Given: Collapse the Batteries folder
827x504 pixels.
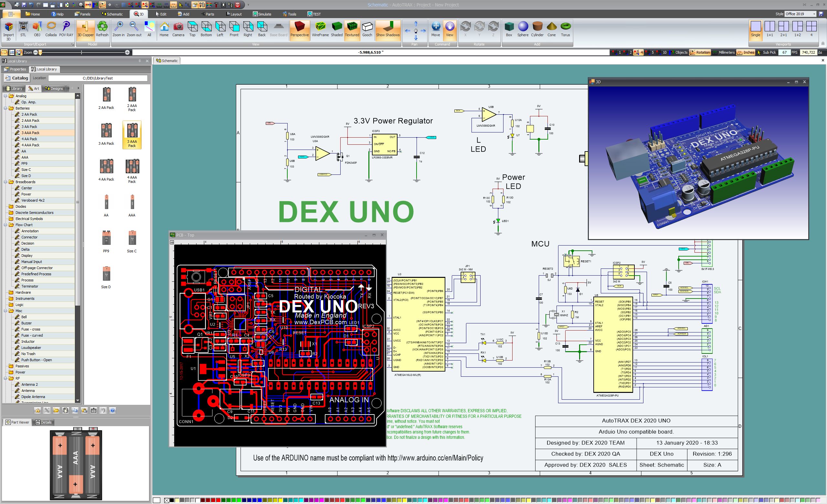Looking at the screenshot, I should (5, 108).
